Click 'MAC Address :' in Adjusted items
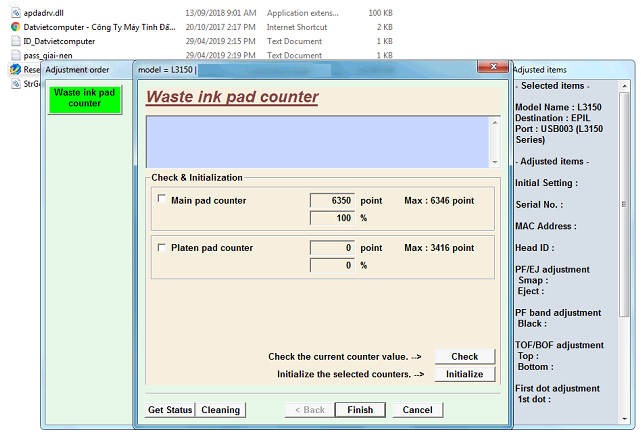 (546, 226)
